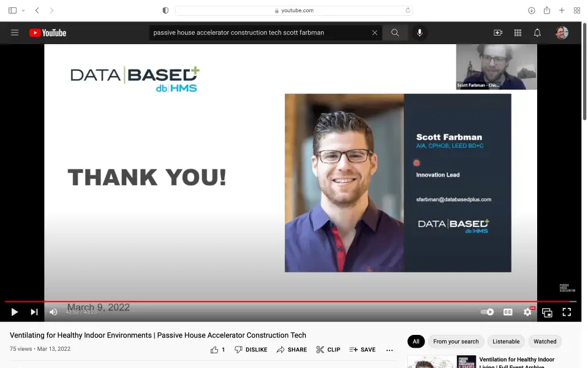Image resolution: width=588 pixels, height=368 pixels.
Task: Clear the search box text
Action: click(x=375, y=33)
